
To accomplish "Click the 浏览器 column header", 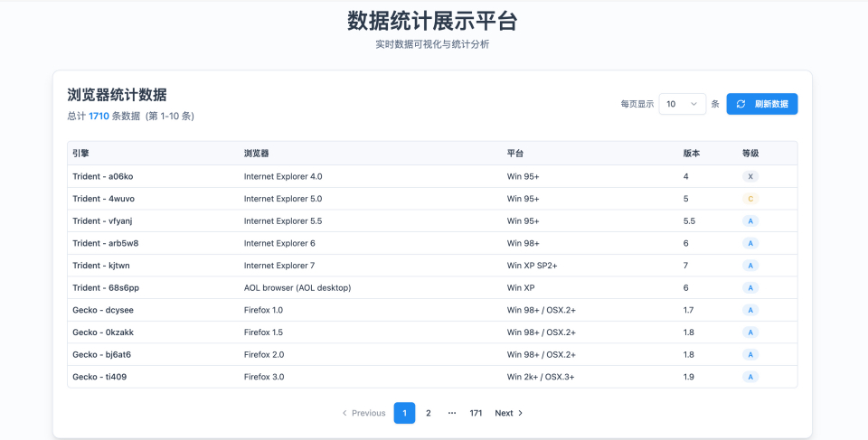I will coord(256,154).
